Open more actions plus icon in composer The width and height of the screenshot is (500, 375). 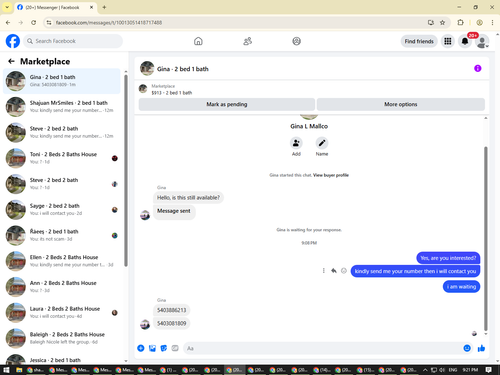(x=141, y=348)
